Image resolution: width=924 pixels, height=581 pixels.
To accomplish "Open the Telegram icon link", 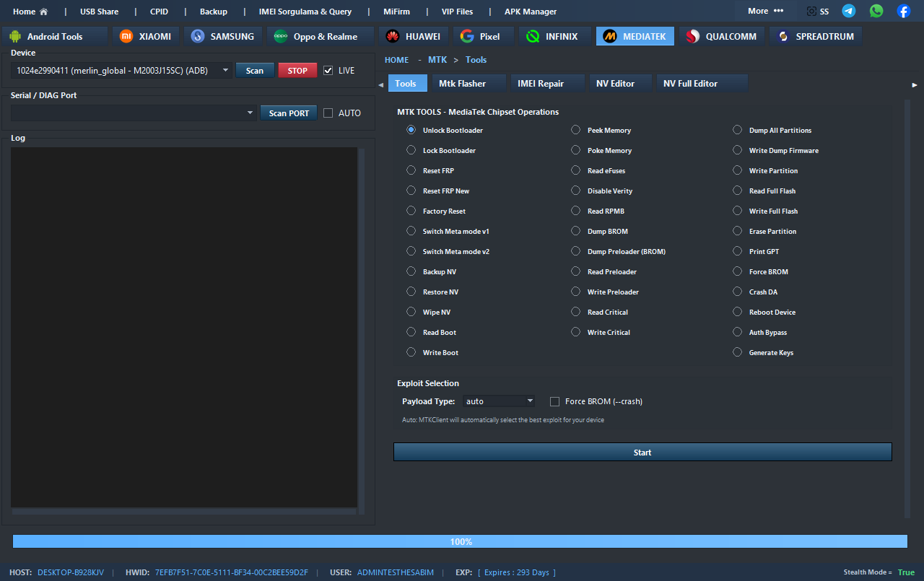I will 849,11.
